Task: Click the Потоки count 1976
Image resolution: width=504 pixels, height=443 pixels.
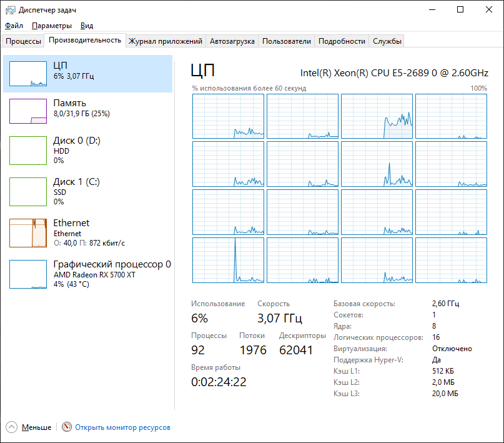Action: pos(253,350)
